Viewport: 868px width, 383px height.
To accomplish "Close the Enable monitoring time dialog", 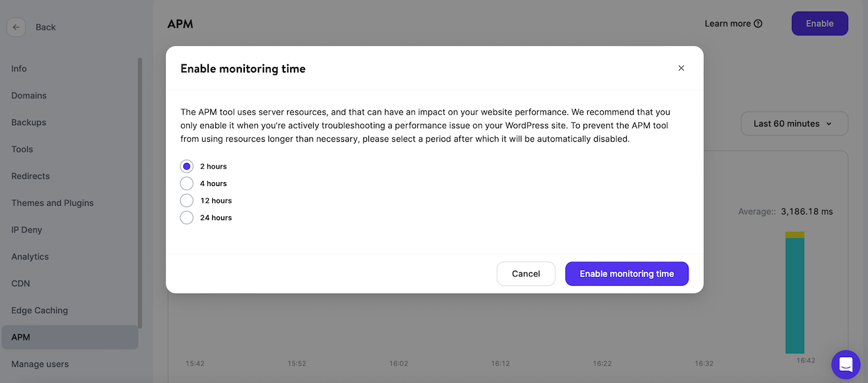I will 681,68.
